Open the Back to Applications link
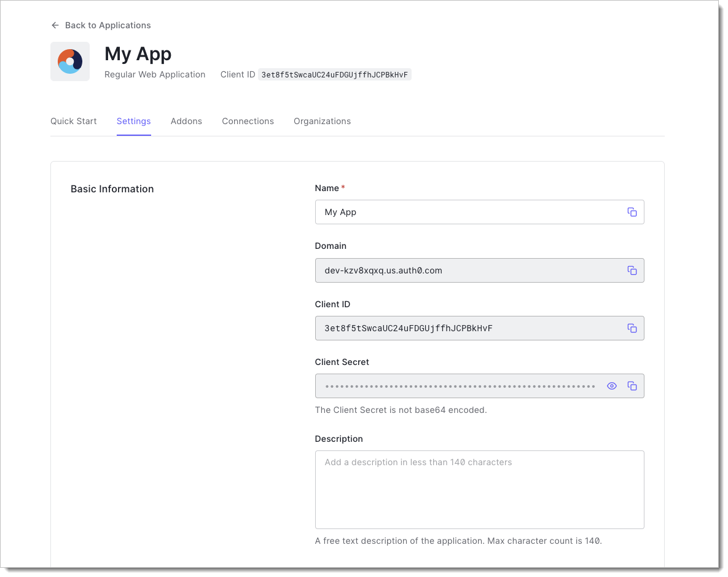The width and height of the screenshot is (728, 577). point(108,25)
